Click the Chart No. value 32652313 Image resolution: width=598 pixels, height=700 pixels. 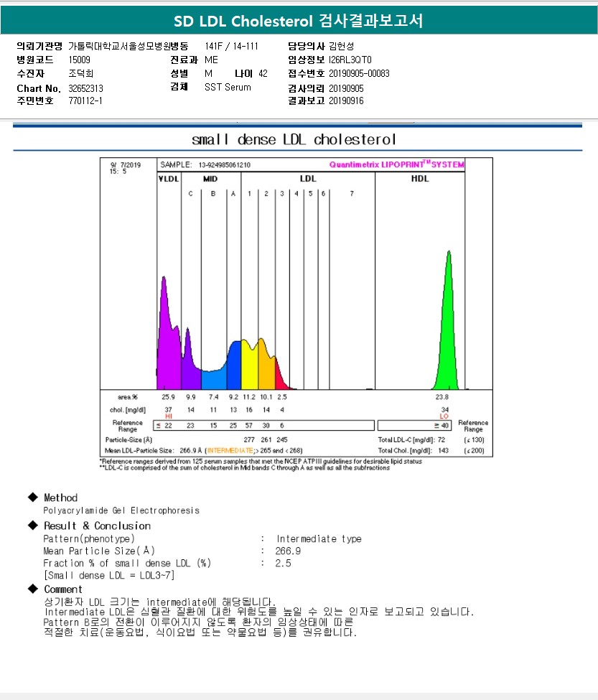[85, 88]
